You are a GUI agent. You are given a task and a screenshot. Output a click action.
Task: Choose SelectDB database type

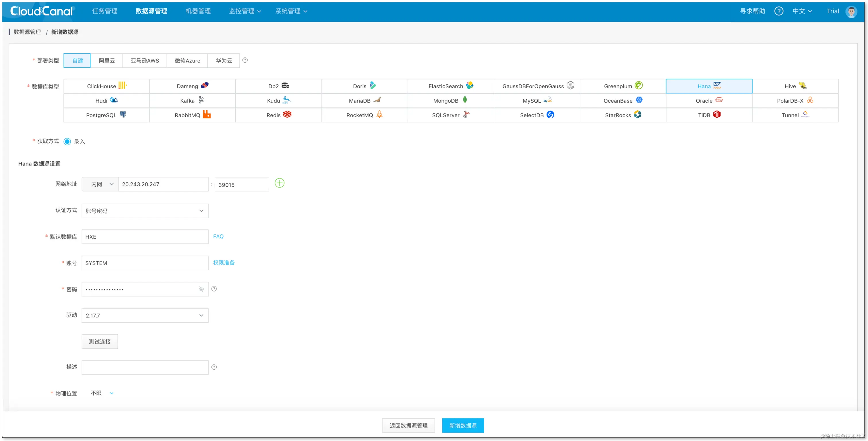tap(537, 115)
